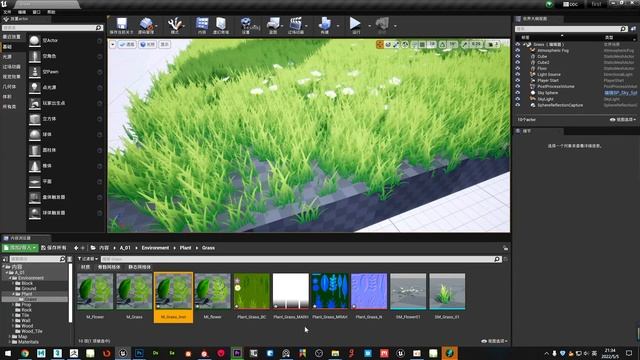Toggle viewport rotation snapping
The height and width of the screenshot is (360, 640).
point(442,44)
